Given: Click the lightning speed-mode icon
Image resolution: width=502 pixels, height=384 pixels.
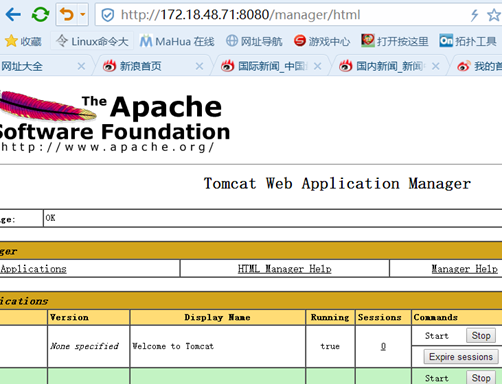Looking at the screenshot, I should (x=474, y=15).
